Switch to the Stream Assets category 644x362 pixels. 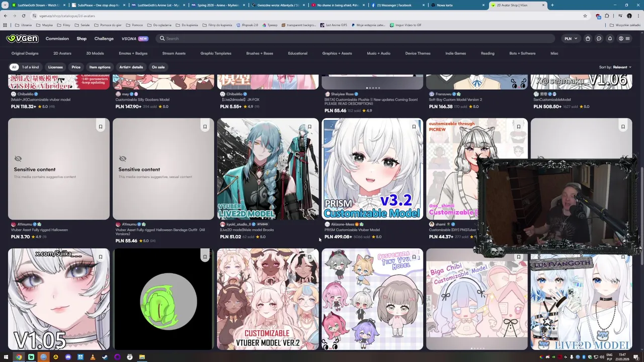coord(174,53)
